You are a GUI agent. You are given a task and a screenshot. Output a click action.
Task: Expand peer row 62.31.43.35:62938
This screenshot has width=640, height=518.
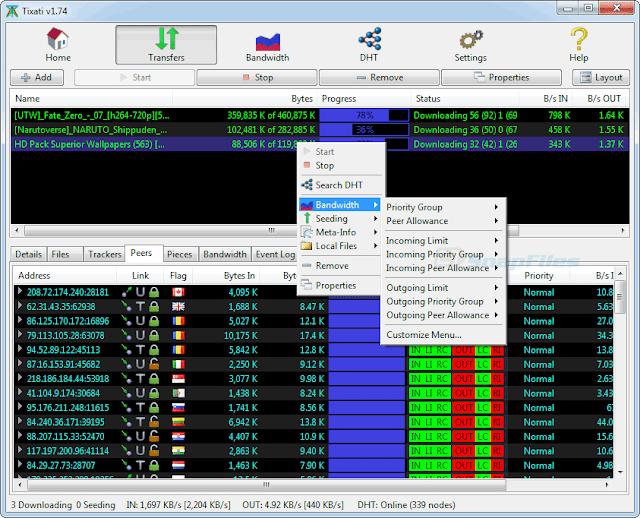click(x=20, y=306)
